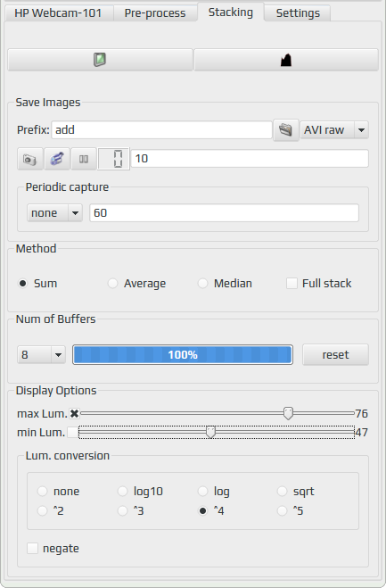The image size is (386, 588).
Task: Click the 100% buffer progress bar
Action: pyautogui.click(x=183, y=355)
